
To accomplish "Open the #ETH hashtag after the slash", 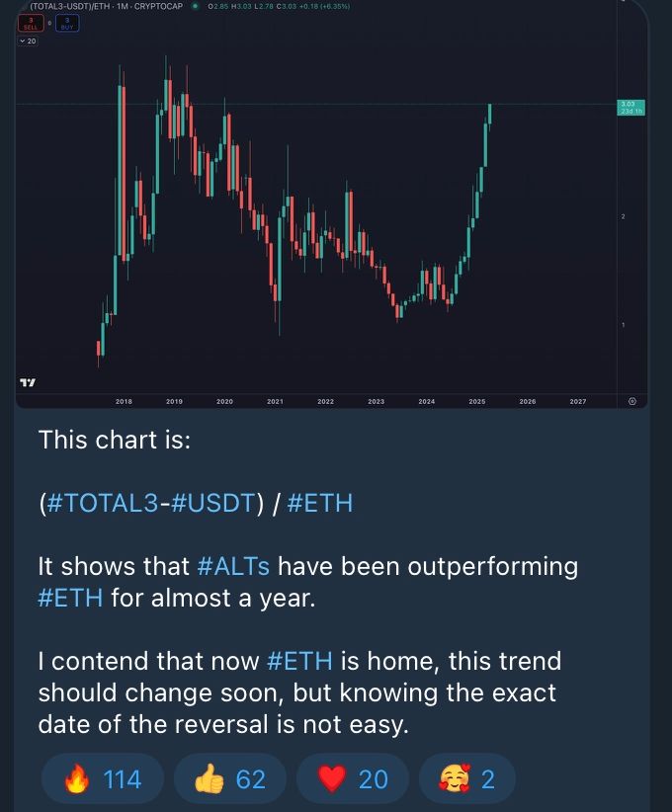I will tap(319, 503).
